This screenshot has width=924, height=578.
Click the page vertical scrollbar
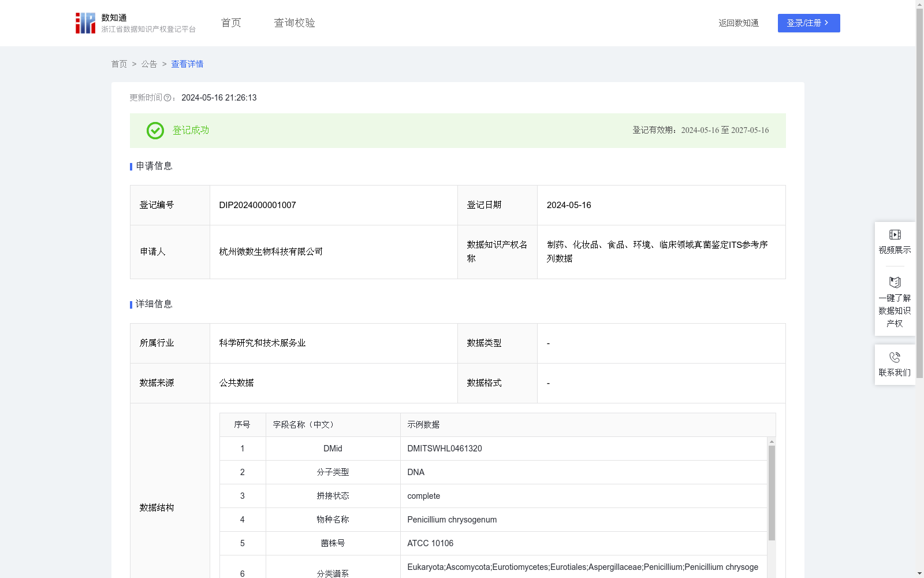(x=919, y=194)
